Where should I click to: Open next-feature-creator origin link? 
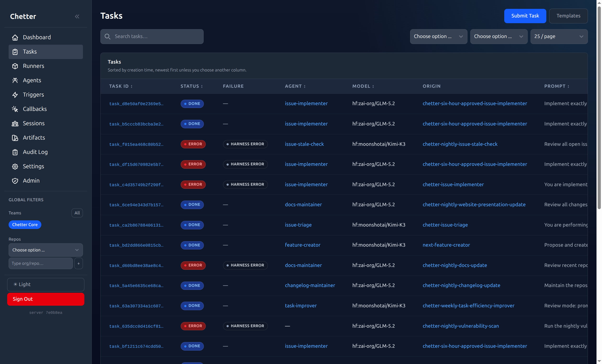(446, 245)
